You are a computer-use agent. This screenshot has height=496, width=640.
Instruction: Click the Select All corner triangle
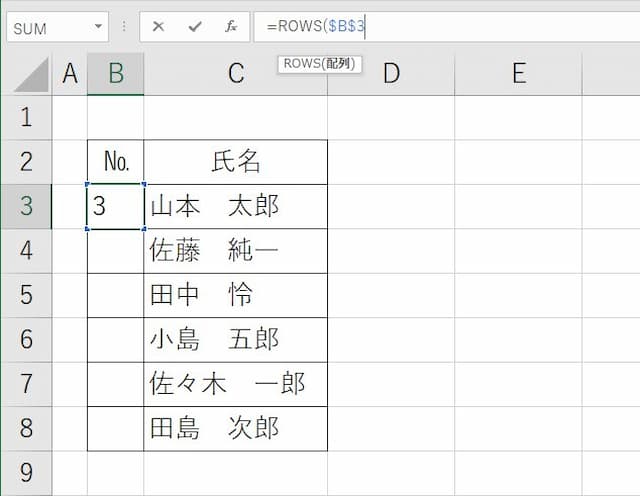click(32, 75)
